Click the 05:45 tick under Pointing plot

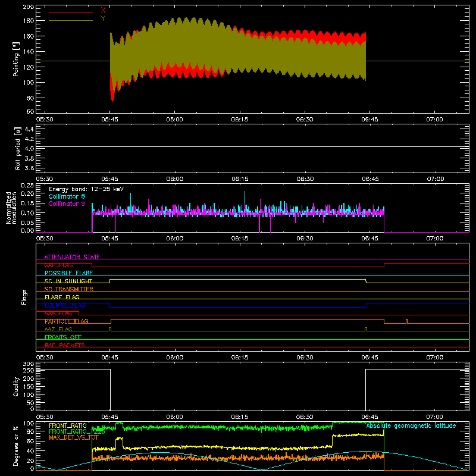tap(109, 120)
